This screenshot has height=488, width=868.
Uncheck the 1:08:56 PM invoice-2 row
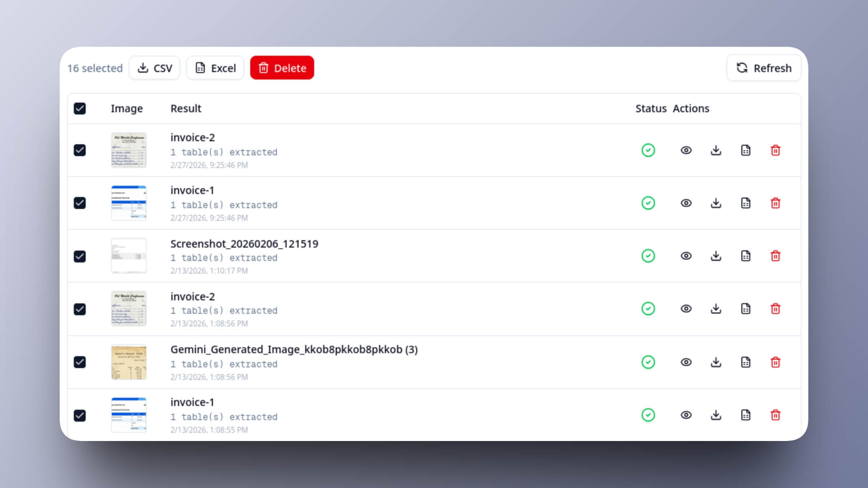point(80,309)
